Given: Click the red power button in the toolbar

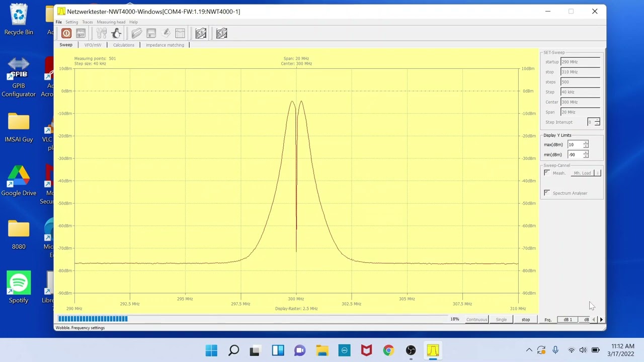Looking at the screenshot, I should click(66, 33).
